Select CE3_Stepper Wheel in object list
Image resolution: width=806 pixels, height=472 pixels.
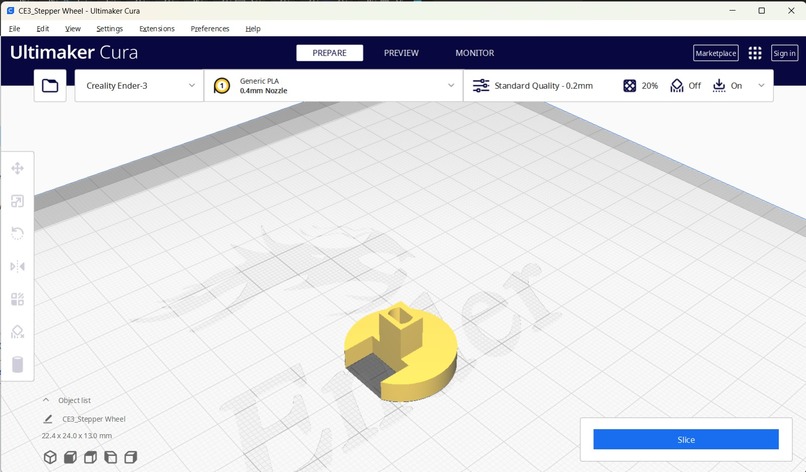94,419
